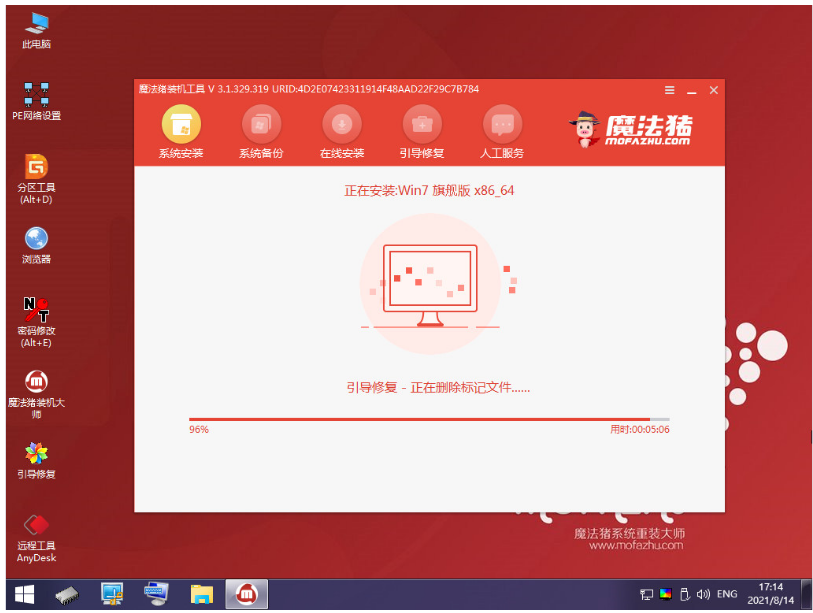Click the USB device tray icon
Image resolution: width=813 pixels, height=613 pixels.
pyautogui.click(x=684, y=594)
